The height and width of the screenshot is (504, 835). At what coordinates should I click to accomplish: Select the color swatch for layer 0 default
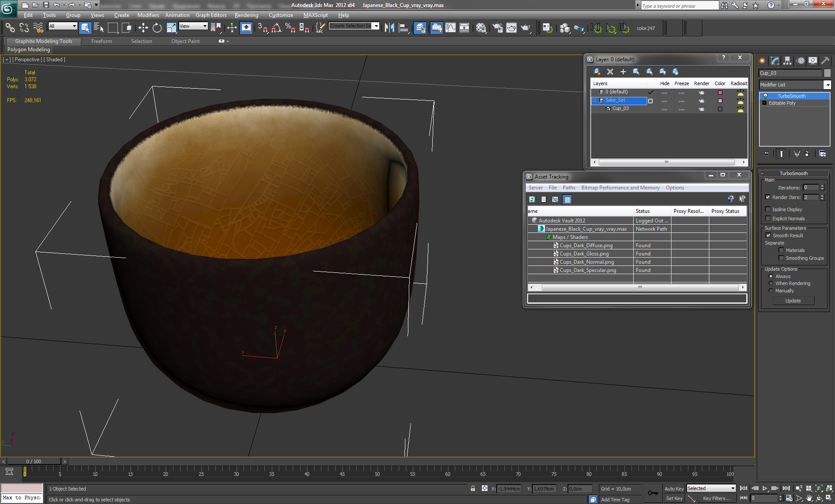point(720,92)
